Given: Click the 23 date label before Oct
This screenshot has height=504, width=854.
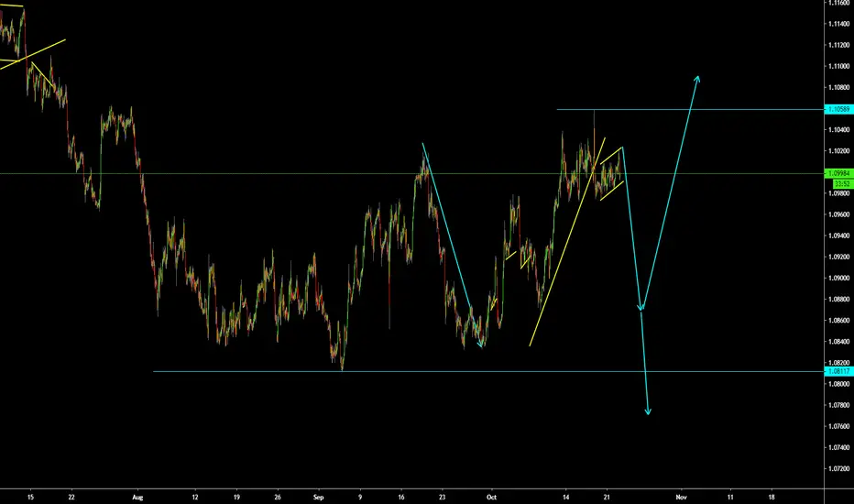Looking at the screenshot, I should pos(443,497).
